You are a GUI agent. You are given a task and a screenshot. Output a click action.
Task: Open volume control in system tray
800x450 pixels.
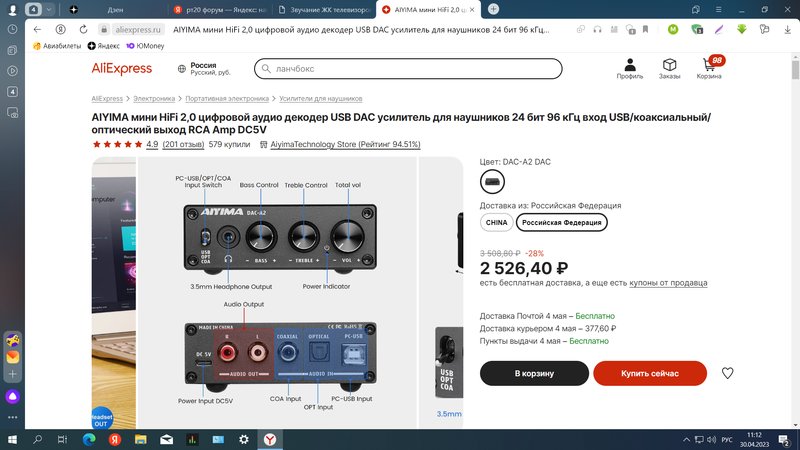[x=712, y=440]
